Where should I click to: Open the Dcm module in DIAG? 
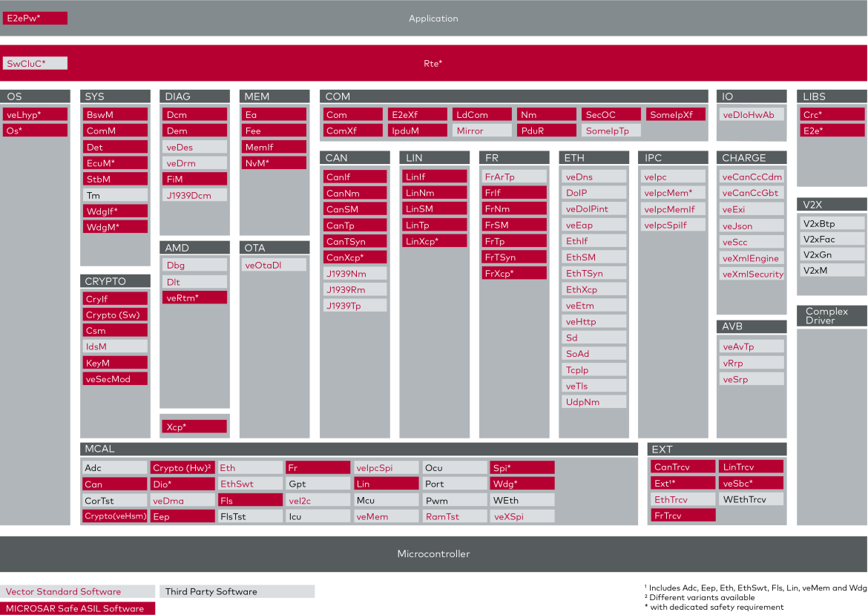194,115
